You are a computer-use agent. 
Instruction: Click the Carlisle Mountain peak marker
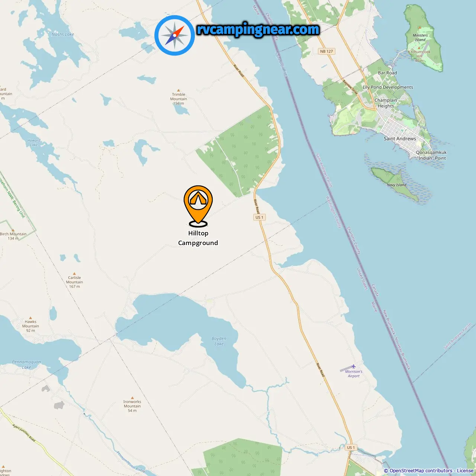tap(74, 273)
